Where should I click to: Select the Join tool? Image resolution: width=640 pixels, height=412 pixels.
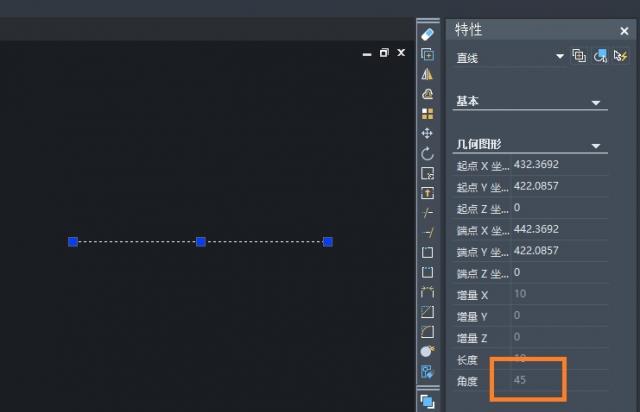[427, 292]
